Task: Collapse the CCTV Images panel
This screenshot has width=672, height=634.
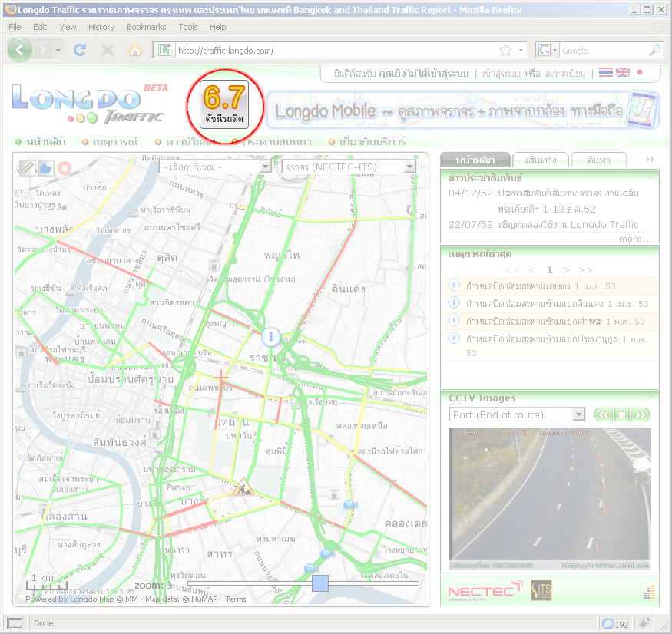Action: (650, 398)
